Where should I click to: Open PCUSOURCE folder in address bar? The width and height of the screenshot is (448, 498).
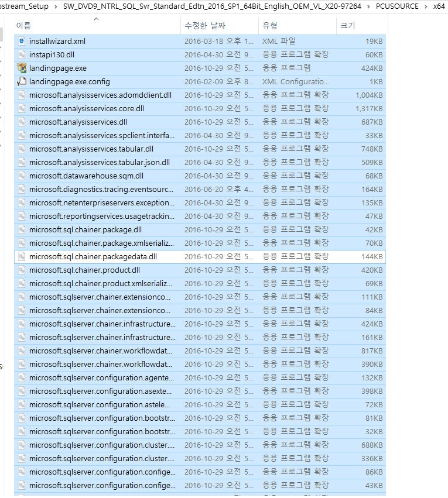pyautogui.click(x=397, y=6)
